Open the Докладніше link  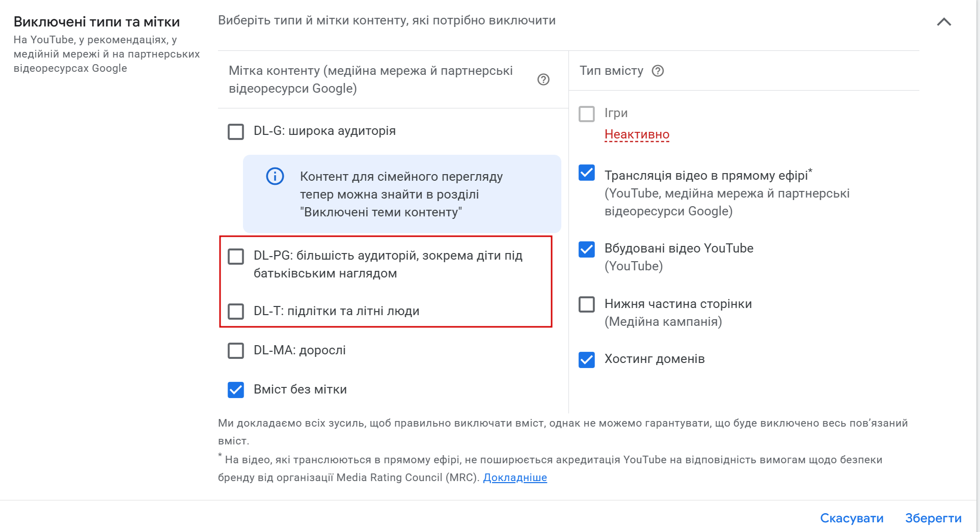[x=514, y=478]
